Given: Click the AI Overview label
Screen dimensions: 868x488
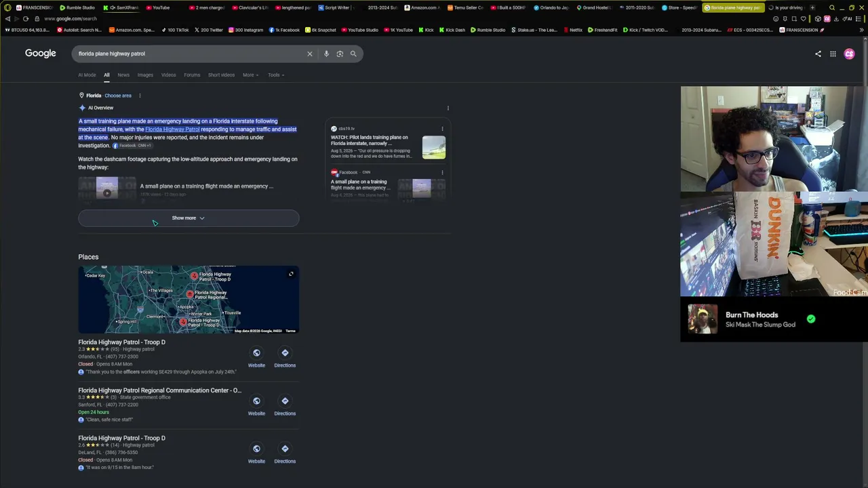Looking at the screenshot, I should [100, 108].
